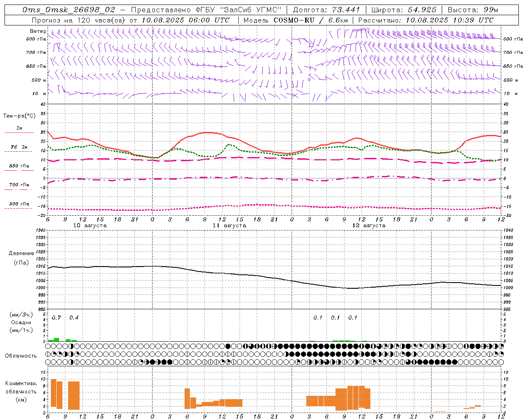Select the model label COSMO-RU / 6.6км
This screenshot has width=525, height=420.
[311, 20]
